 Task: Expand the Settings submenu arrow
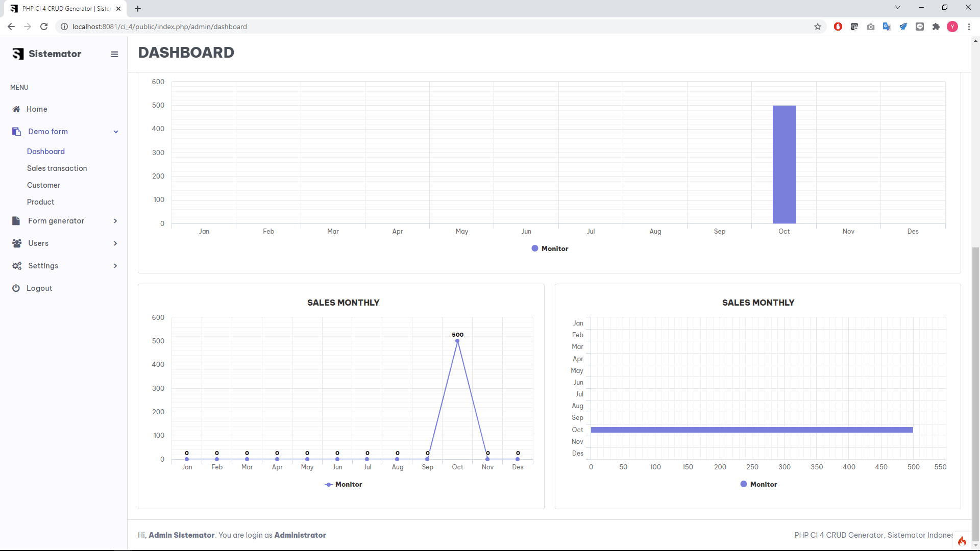pyautogui.click(x=115, y=266)
